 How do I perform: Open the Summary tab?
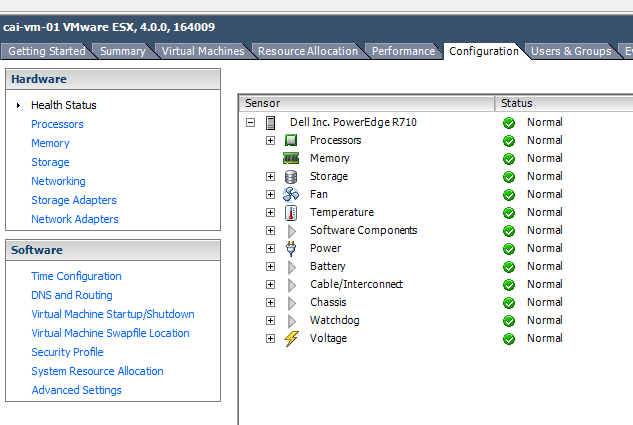[123, 51]
